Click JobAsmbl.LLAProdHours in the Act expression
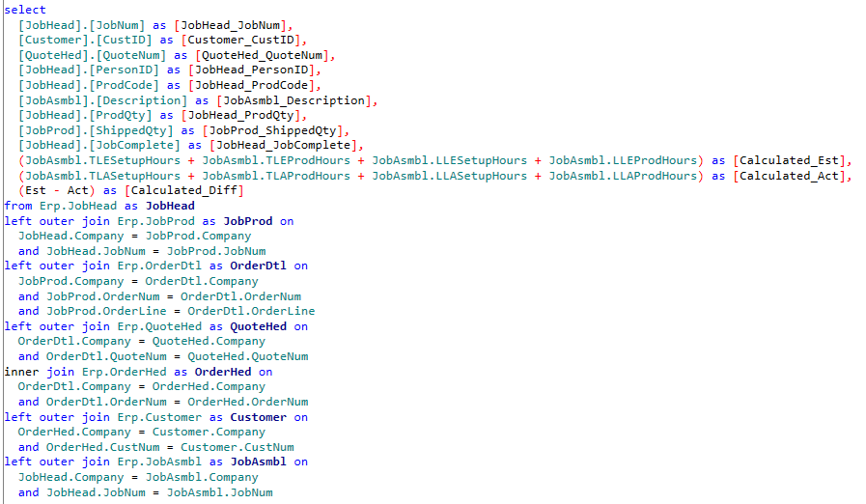This screenshot has width=866, height=504. (x=623, y=176)
